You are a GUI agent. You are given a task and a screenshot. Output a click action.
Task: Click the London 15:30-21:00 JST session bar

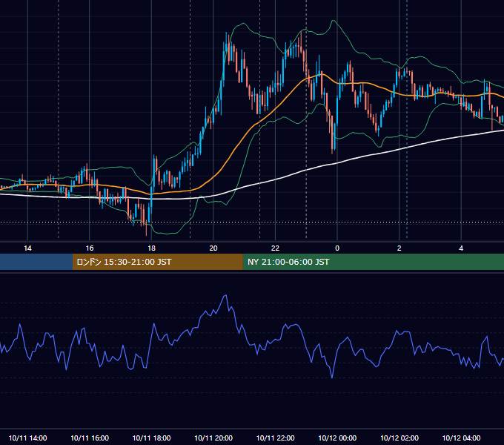click(x=157, y=262)
